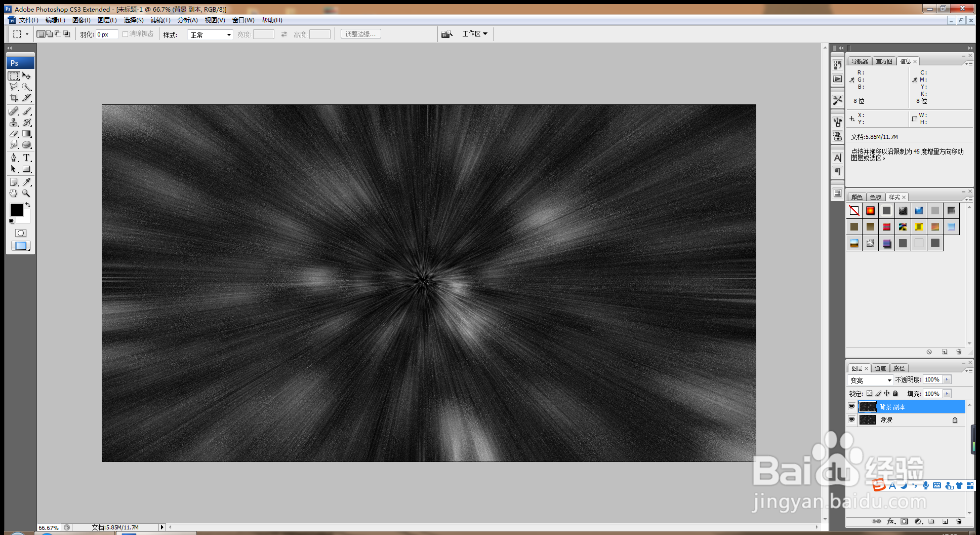Open the Layers panel options menu

[969, 370]
